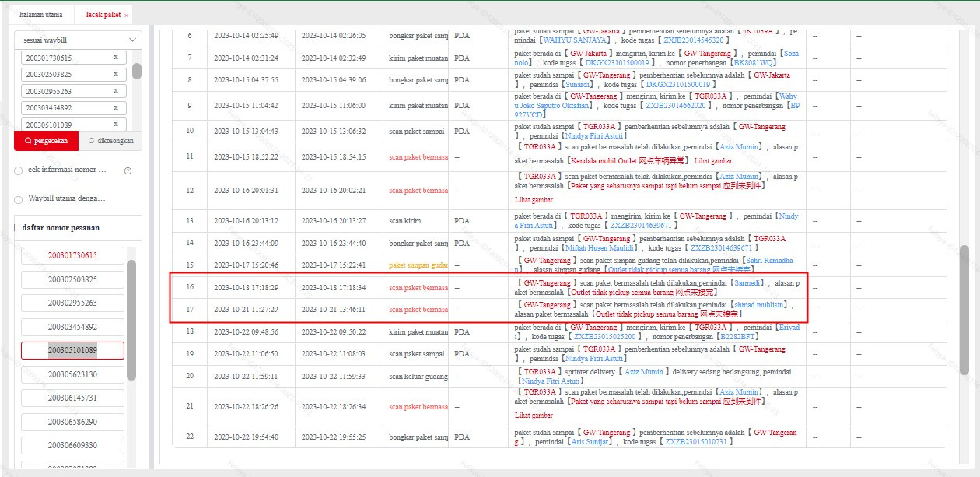This screenshot has height=477, width=980.
Task: Open help icon beside cek informasi nomor
Action: point(128,170)
